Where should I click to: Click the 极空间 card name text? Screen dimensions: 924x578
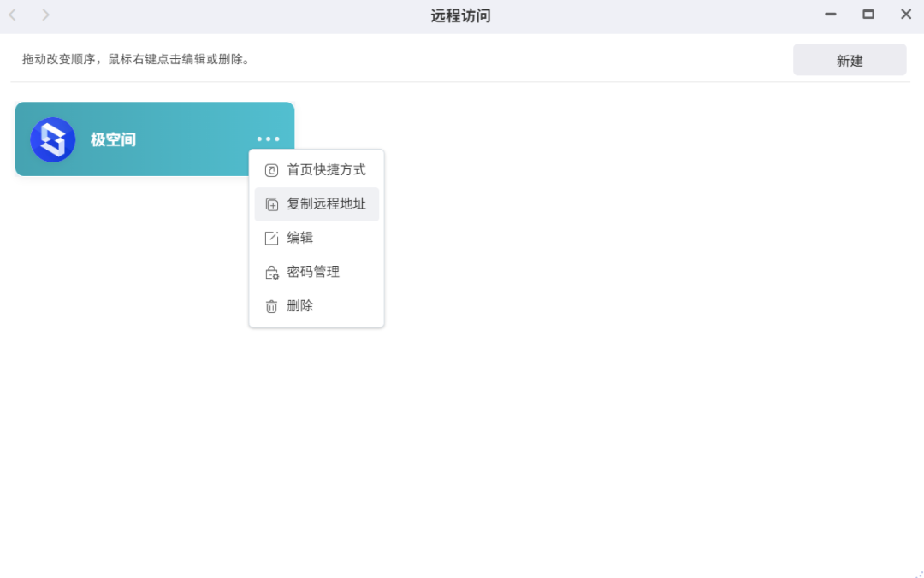coord(113,139)
